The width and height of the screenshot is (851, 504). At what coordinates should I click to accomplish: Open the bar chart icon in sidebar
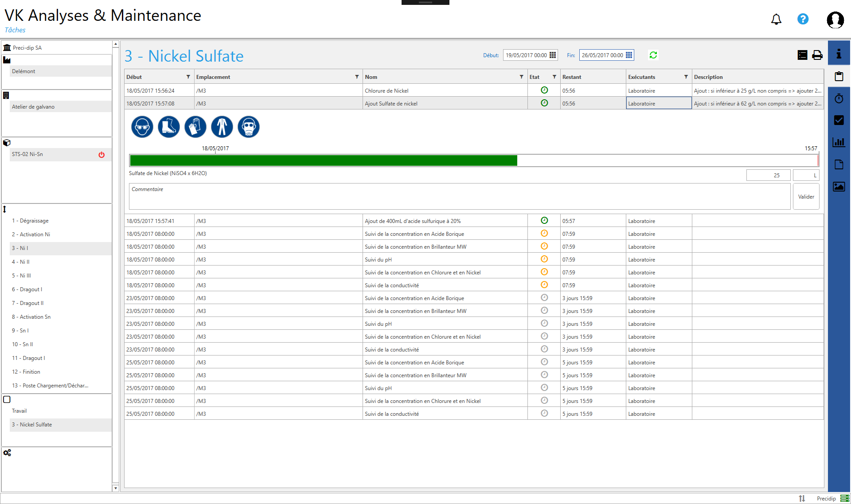[839, 142]
